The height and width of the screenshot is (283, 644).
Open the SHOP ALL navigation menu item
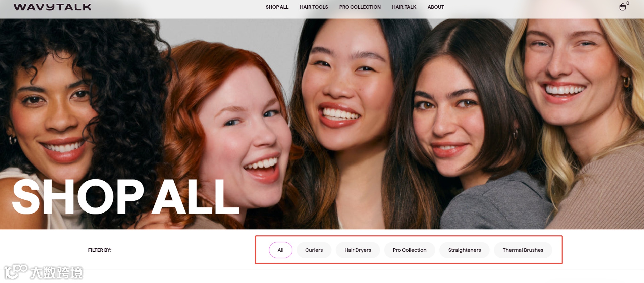click(277, 7)
